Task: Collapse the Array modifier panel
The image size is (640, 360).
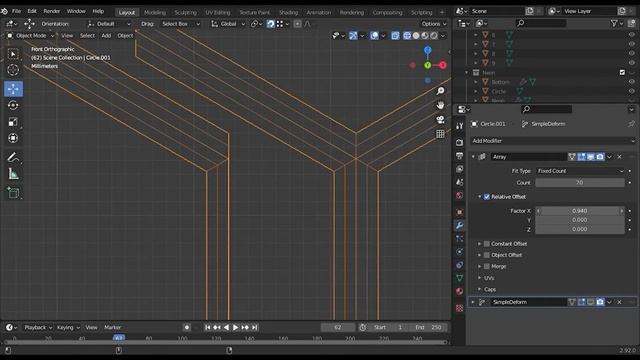Action: 473,157
